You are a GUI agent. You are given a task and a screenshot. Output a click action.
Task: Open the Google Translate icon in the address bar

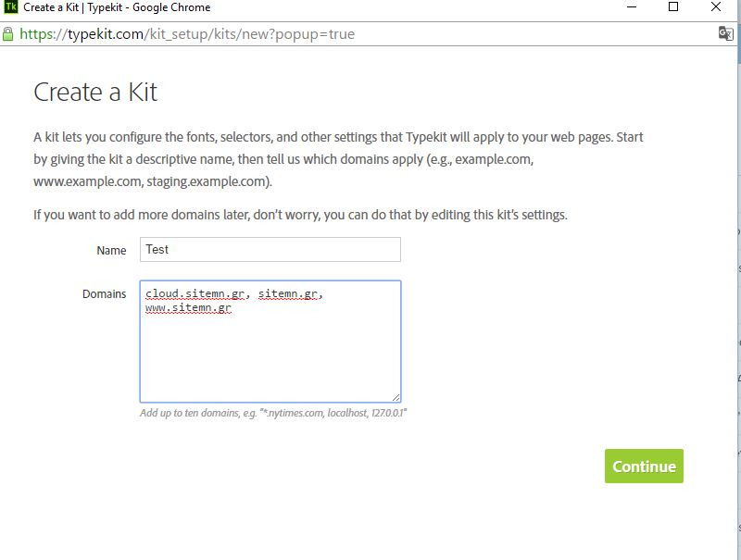click(x=725, y=33)
